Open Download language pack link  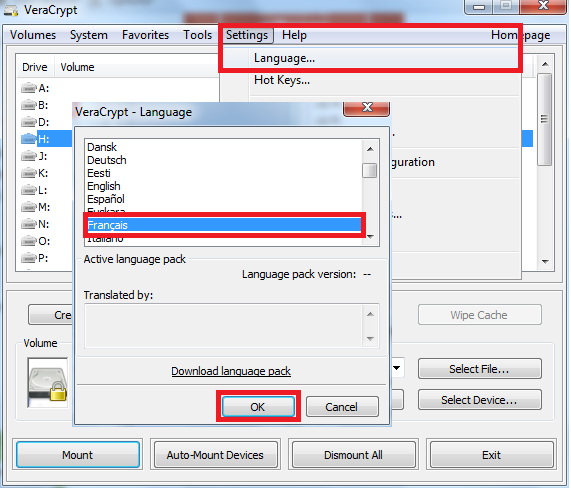coord(231,371)
